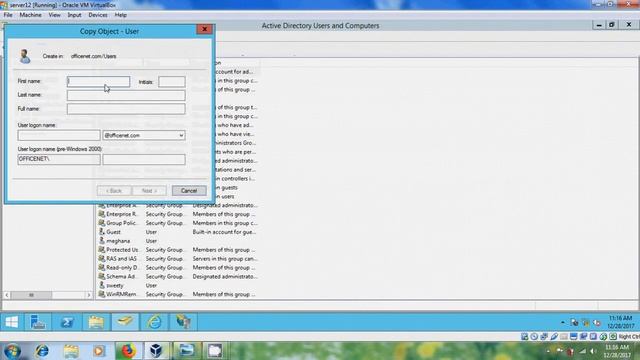Screen dimensions: 640x360
Task: Select the RAS and IAS security group row
Action: click(x=178, y=259)
